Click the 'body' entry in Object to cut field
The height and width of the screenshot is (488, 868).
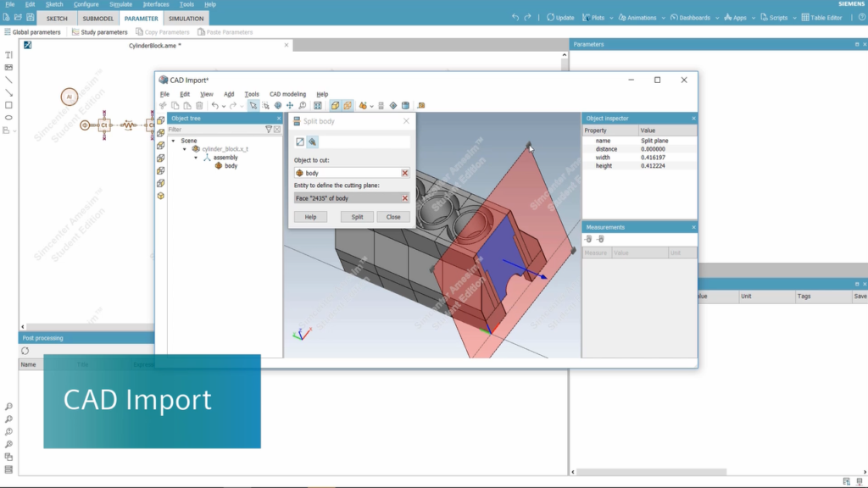click(314, 172)
